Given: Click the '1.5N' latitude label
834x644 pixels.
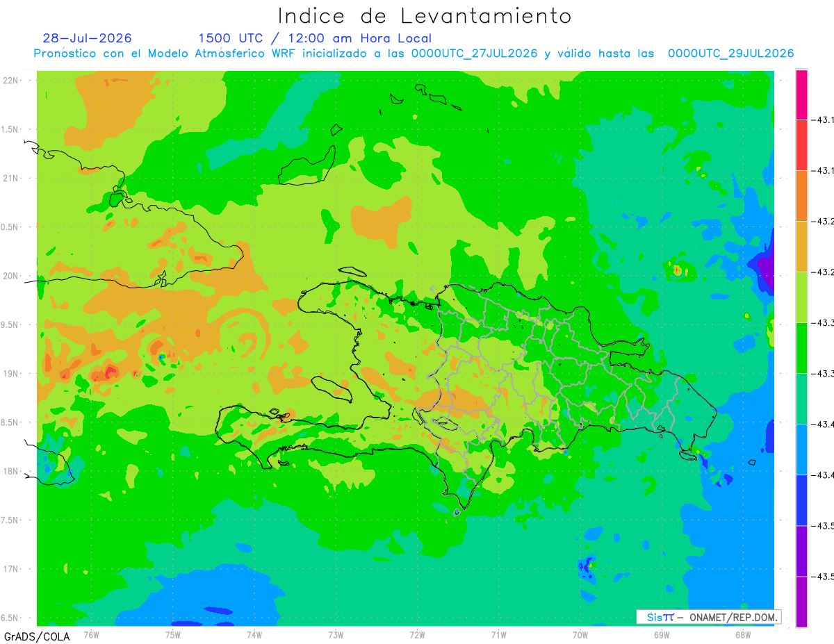Looking at the screenshot, I should click(x=10, y=129).
